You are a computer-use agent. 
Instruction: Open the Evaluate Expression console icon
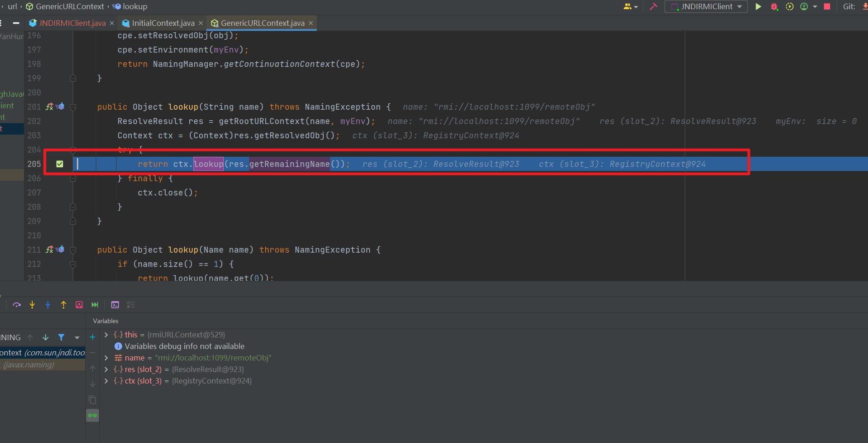[115, 305]
